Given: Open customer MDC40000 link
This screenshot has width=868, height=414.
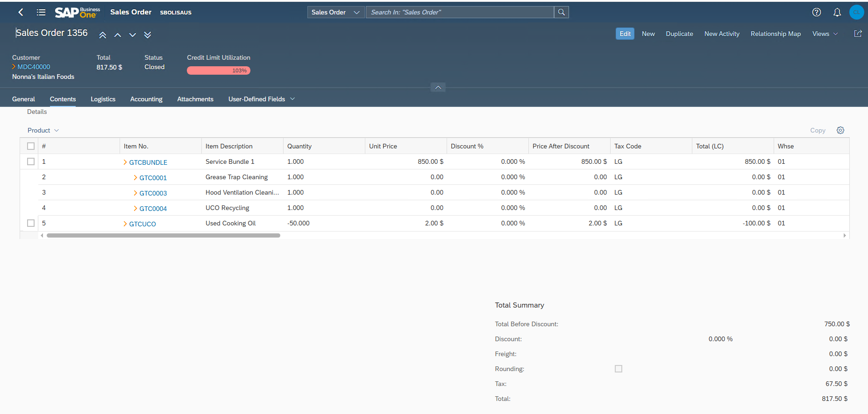Looking at the screenshot, I should click(x=34, y=67).
